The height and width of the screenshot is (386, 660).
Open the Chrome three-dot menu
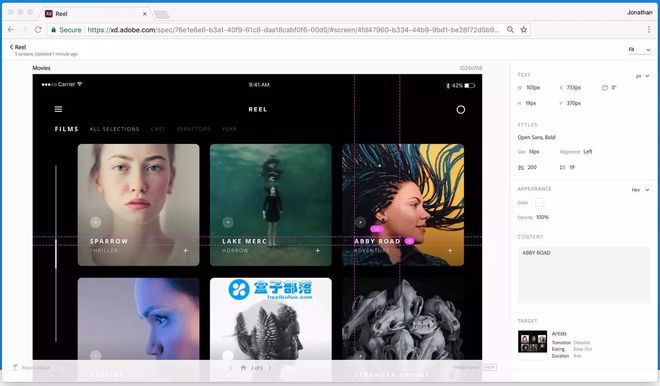pyautogui.click(x=649, y=29)
